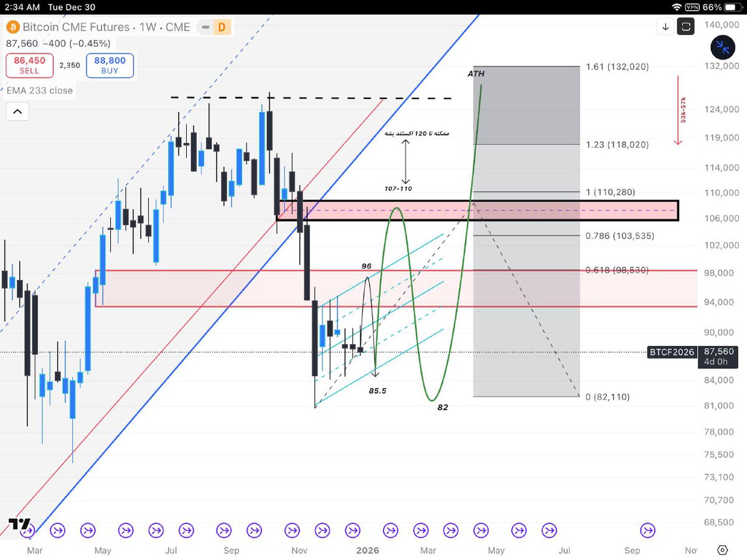
Task: Select the EMA 233 close indicator label
Action: [40, 90]
